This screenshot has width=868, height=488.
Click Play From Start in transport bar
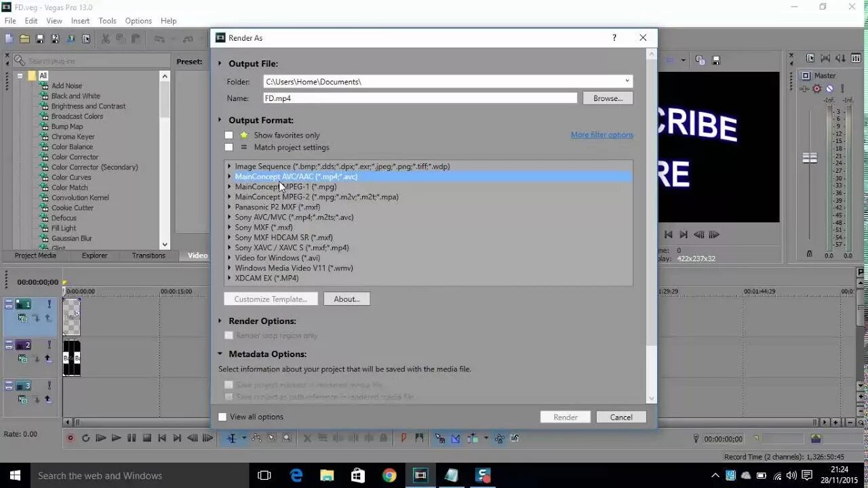(101, 439)
